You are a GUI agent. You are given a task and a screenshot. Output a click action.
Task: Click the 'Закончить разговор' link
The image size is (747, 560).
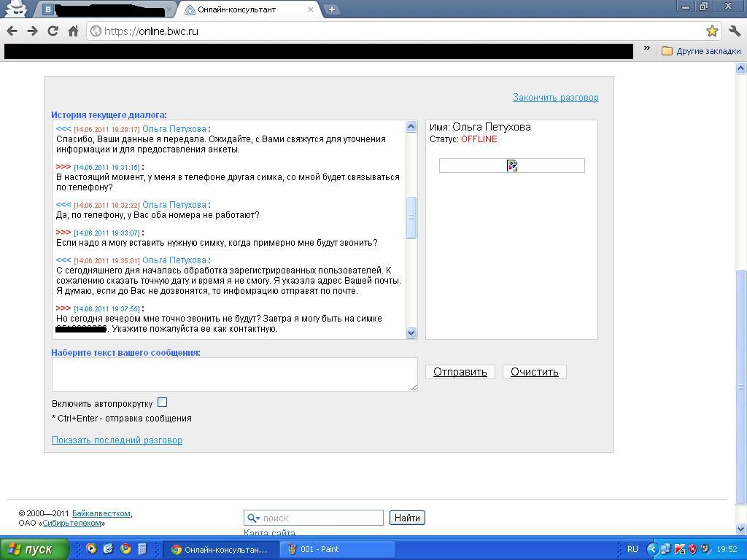pos(555,97)
